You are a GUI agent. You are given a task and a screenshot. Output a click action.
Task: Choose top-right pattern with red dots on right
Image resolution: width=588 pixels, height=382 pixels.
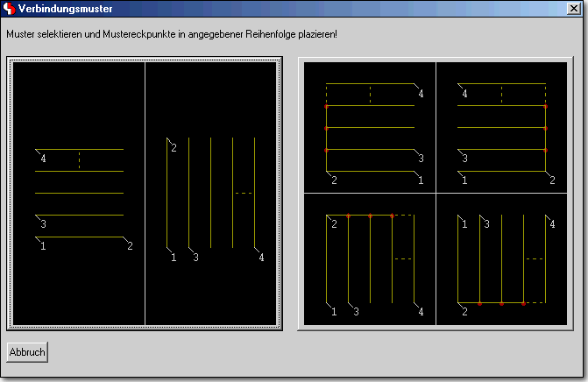coord(502,127)
